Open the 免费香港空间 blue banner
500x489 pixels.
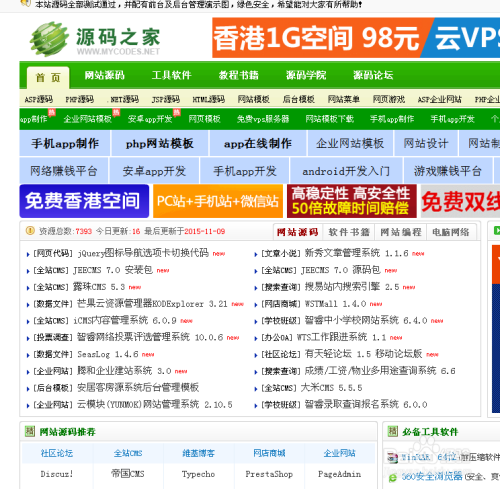pyautogui.click(x=84, y=201)
